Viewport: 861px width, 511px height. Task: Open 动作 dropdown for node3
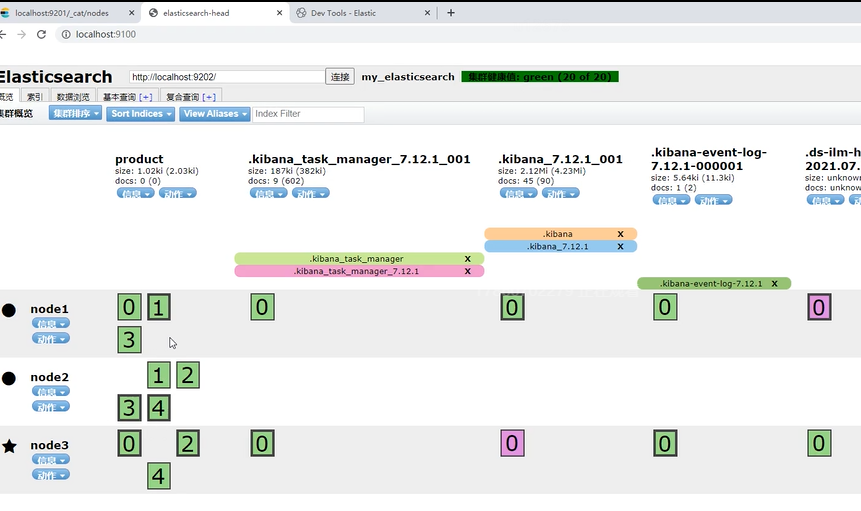click(x=51, y=475)
